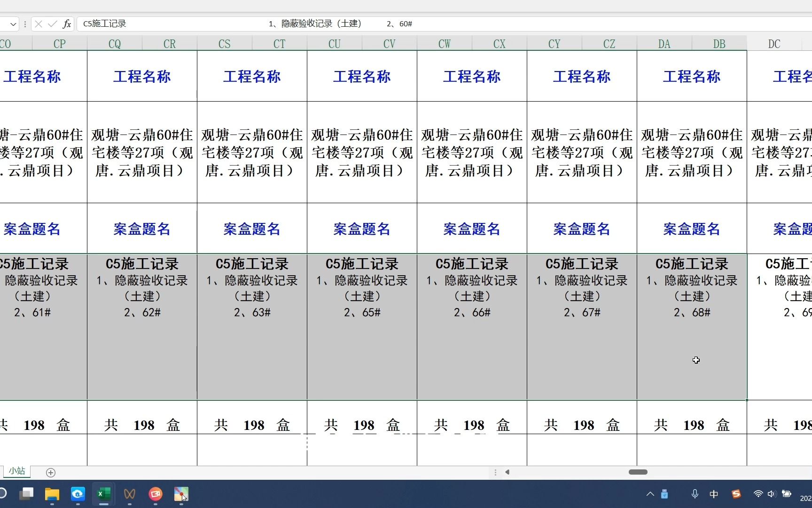Select column header DB
812x508 pixels.
pyautogui.click(x=719, y=44)
